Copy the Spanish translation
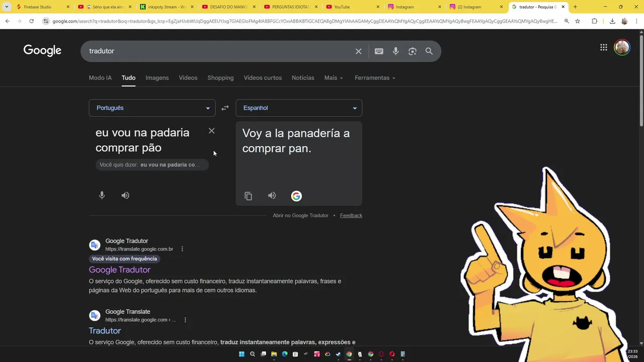Image resolution: width=644 pixels, height=362 pixels. pyautogui.click(x=248, y=196)
